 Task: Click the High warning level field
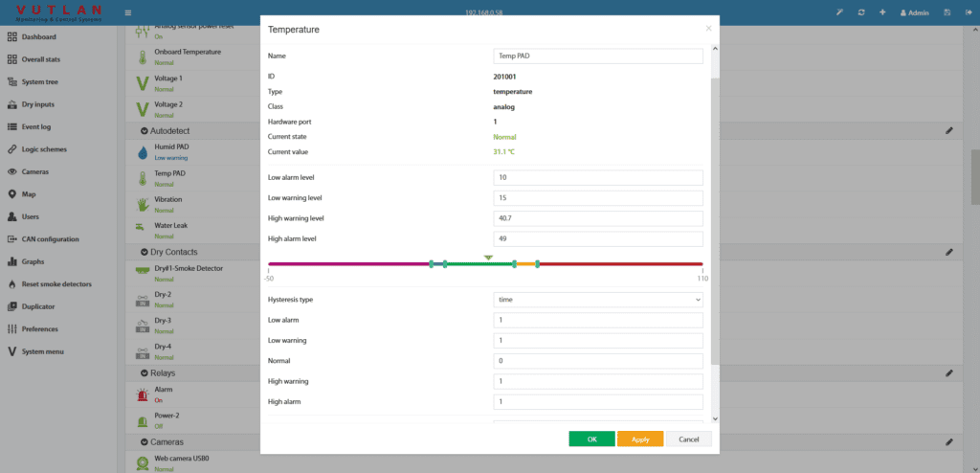point(598,218)
